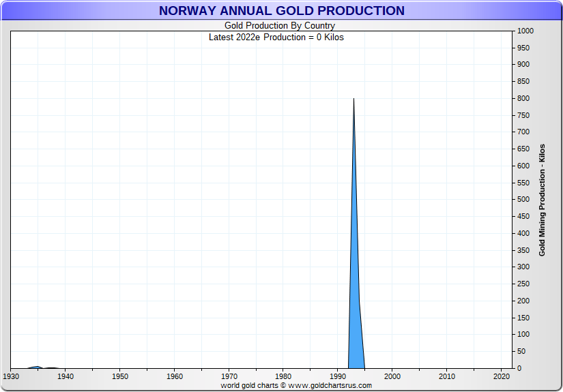This screenshot has width=563, height=392.
Task: Click the 50 value on the y-axis
Action: [521, 351]
